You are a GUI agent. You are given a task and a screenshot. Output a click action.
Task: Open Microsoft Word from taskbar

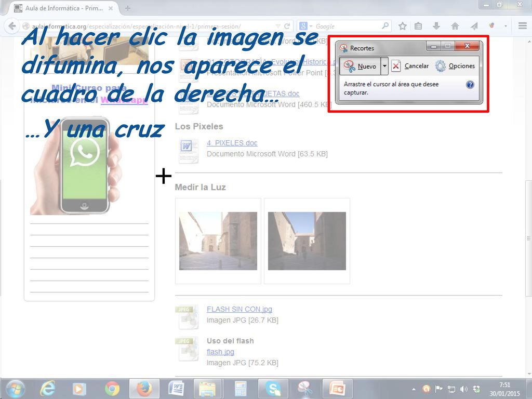point(176,389)
